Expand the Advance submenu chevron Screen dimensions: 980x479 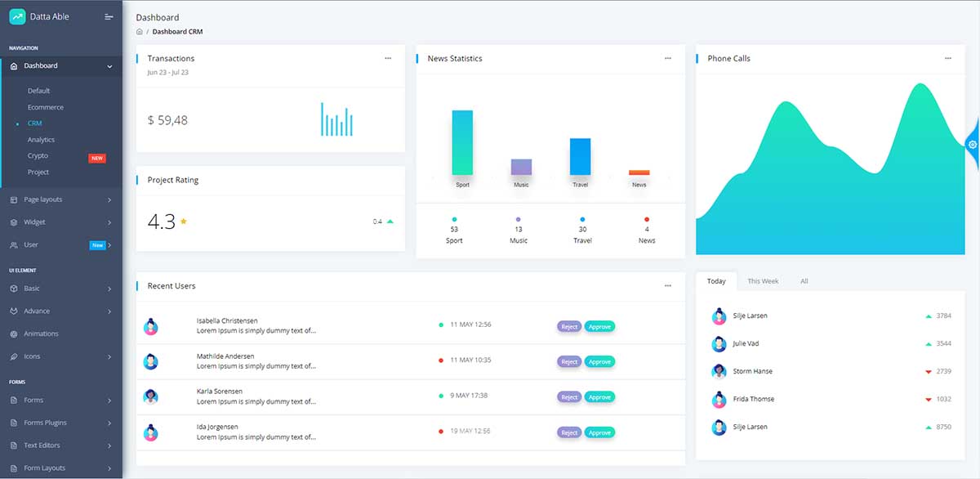(109, 311)
